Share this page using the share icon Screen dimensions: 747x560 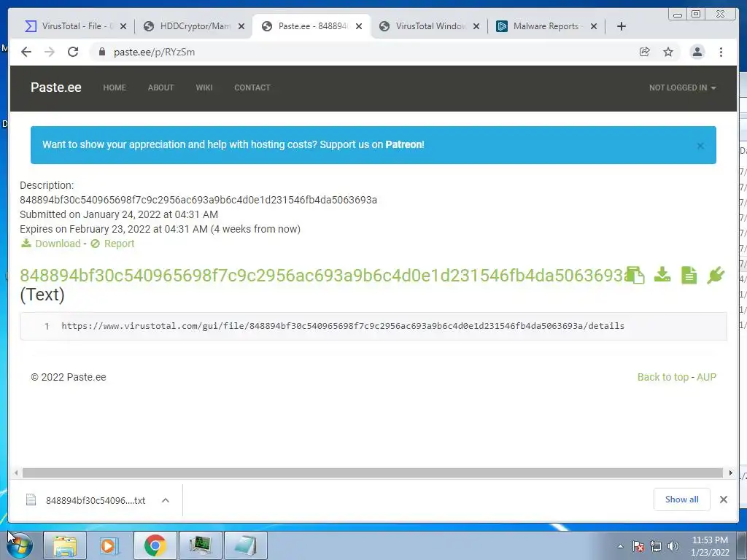click(x=645, y=52)
